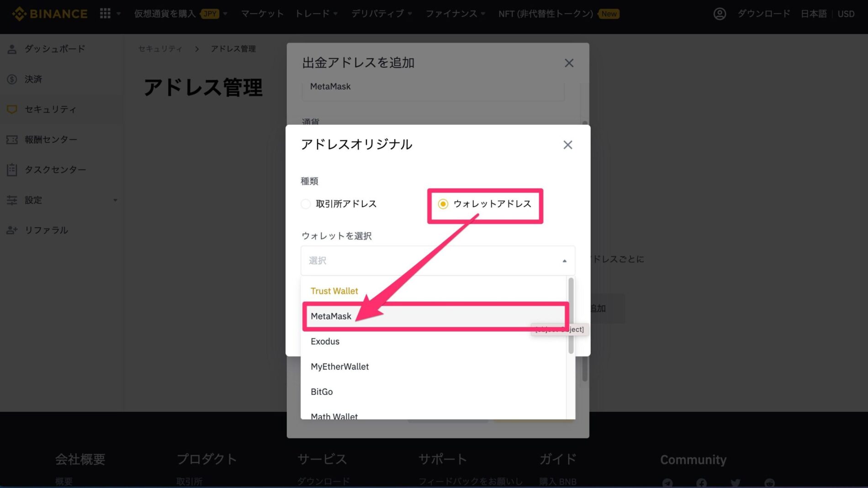The image size is (868, 488).
Task: Change currency via USD
Action: [846, 14]
